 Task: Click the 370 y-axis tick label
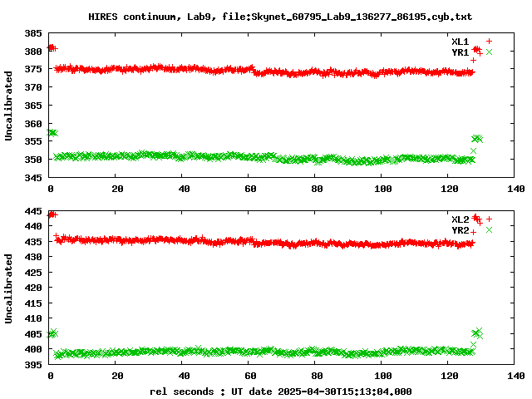(x=33, y=87)
